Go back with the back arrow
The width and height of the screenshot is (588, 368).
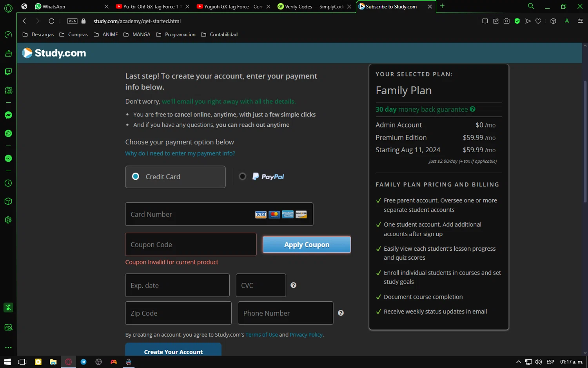pyautogui.click(x=24, y=21)
